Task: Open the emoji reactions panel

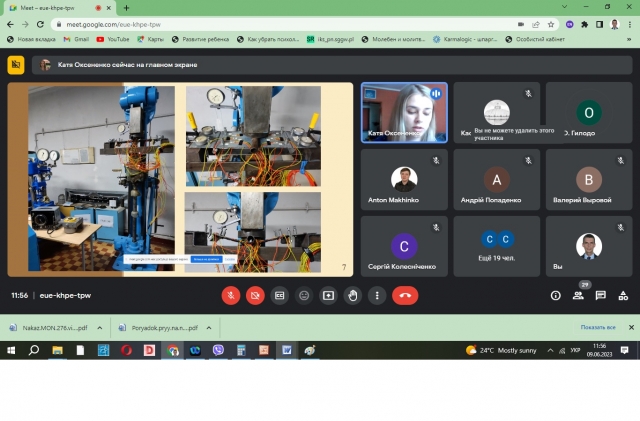Action: (x=304, y=295)
